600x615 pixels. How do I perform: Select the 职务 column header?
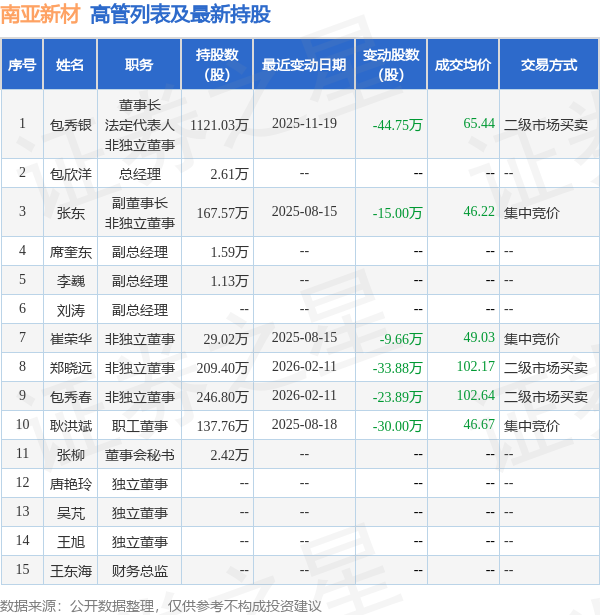coord(139,65)
